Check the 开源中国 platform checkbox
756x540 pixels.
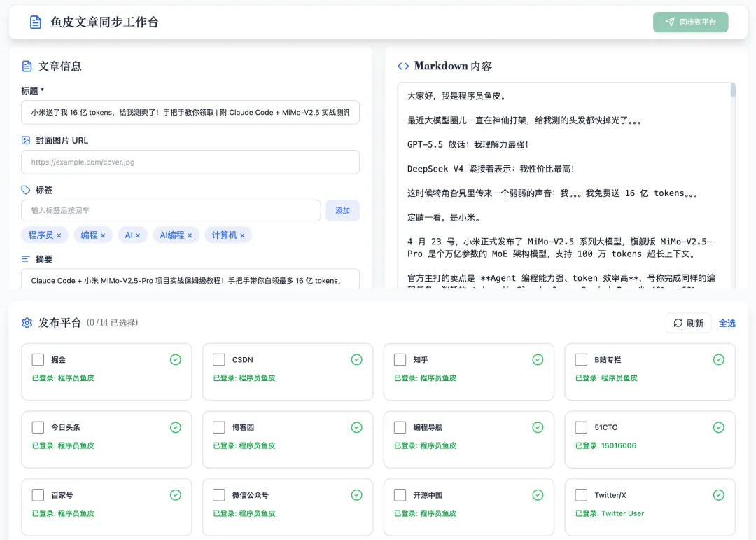400,494
